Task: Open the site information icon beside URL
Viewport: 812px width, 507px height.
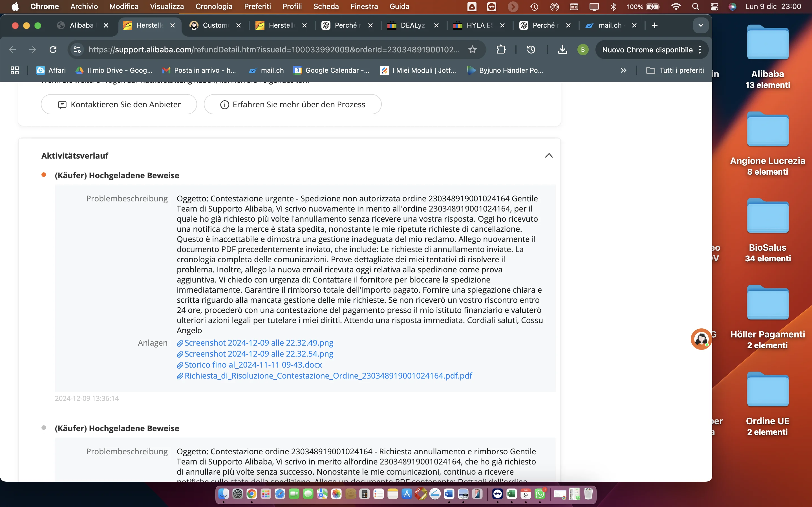Action: [77, 50]
